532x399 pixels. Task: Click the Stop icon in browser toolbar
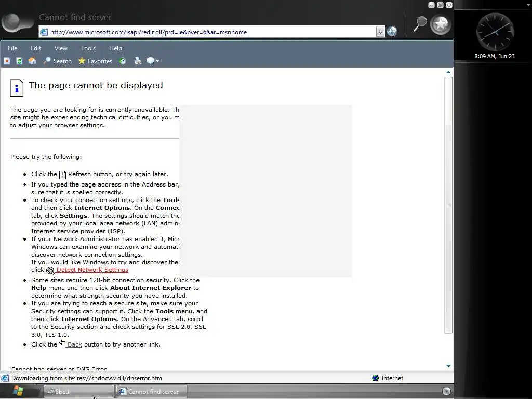[7, 61]
